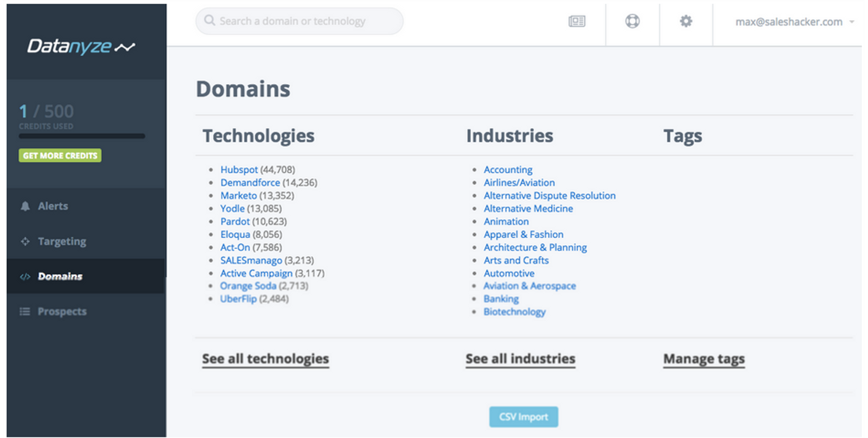
Task: Click the CSV Import button
Action: coord(524,417)
